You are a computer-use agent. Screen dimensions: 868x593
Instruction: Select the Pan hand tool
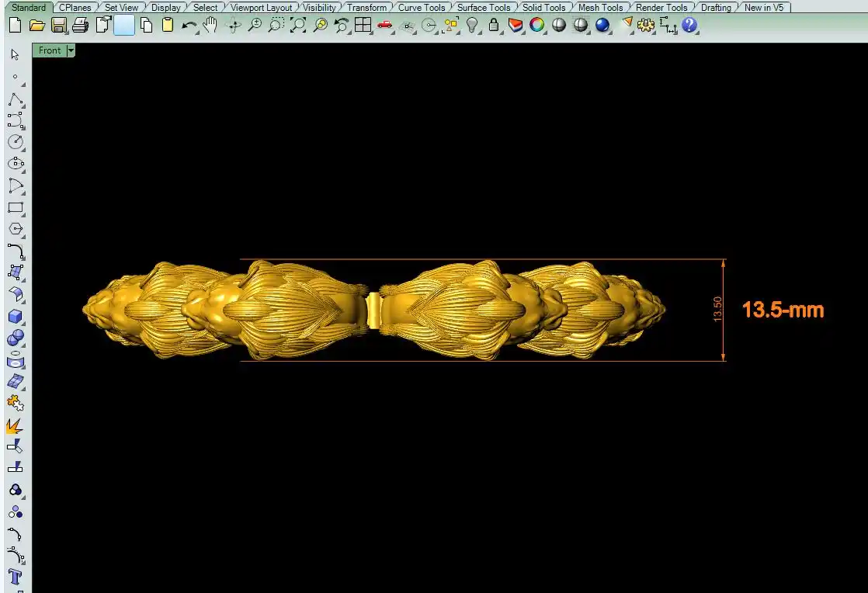click(x=210, y=26)
